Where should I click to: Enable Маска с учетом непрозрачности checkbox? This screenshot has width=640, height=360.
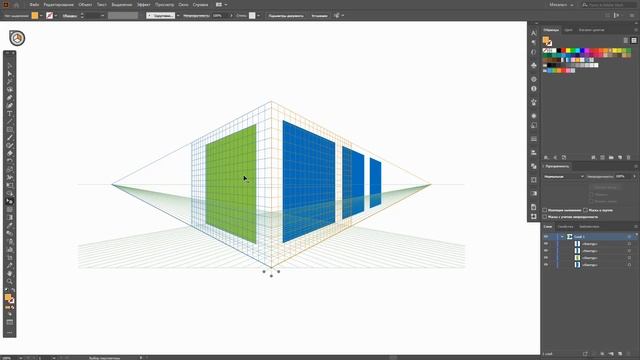(x=544, y=217)
